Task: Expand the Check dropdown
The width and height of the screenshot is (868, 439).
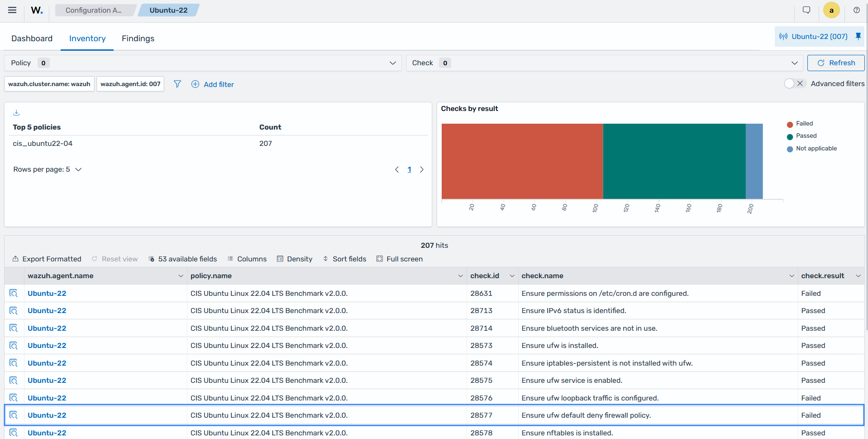Action: click(x=604, y=63)
